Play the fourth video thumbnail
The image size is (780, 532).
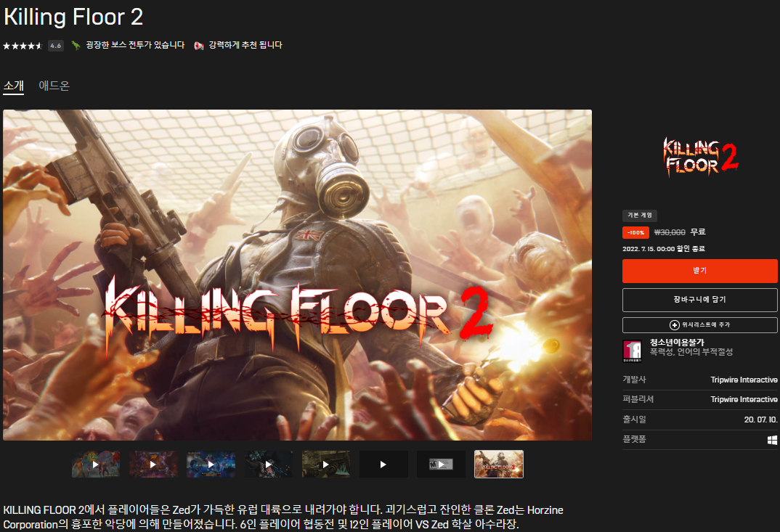(269, 465)
